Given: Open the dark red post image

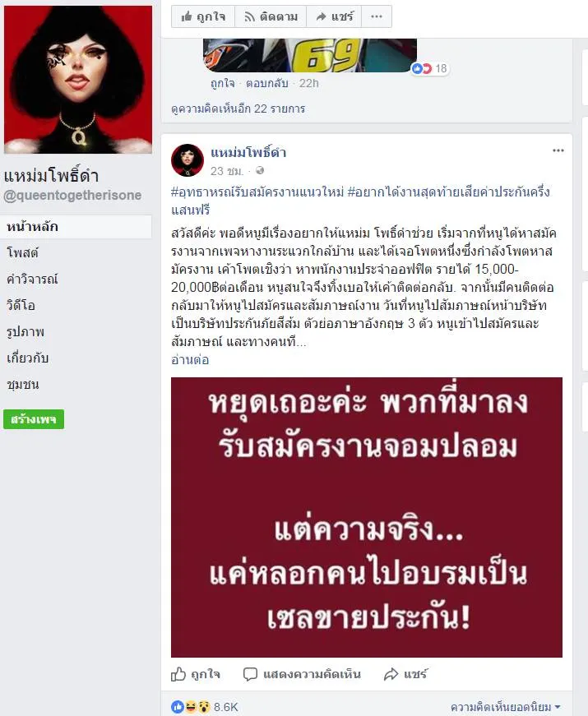Looking at the screenshot, I should 367,517.
